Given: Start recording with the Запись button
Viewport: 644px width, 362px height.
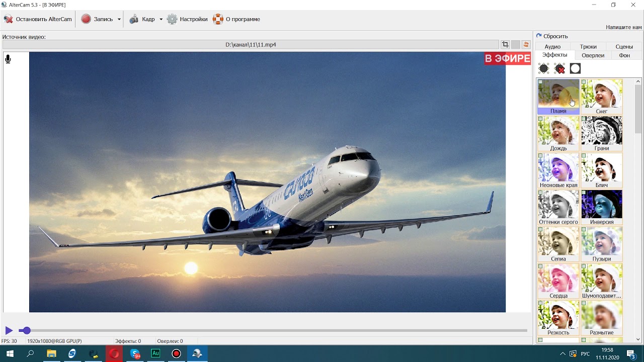Looking at the screenshot, I should [97, 19].
